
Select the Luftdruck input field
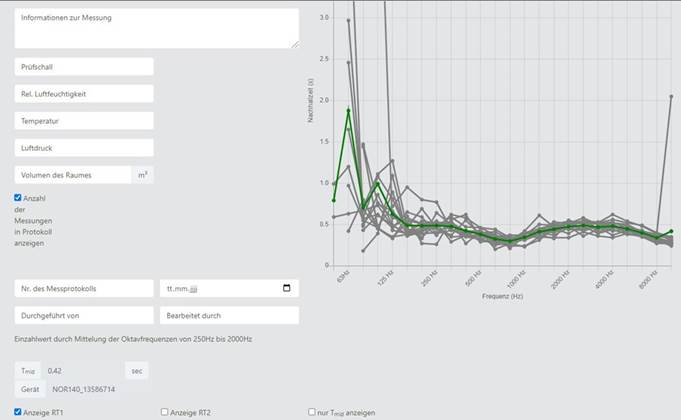83,147
